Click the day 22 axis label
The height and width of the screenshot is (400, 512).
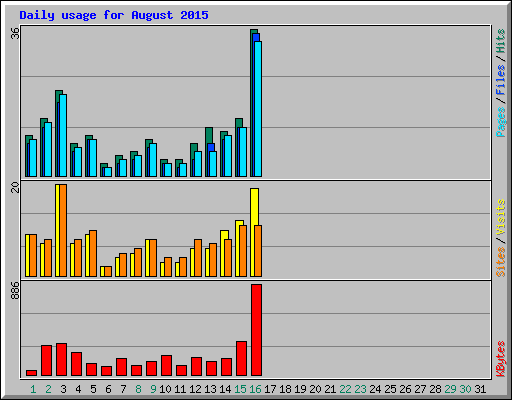click(345, 389)
